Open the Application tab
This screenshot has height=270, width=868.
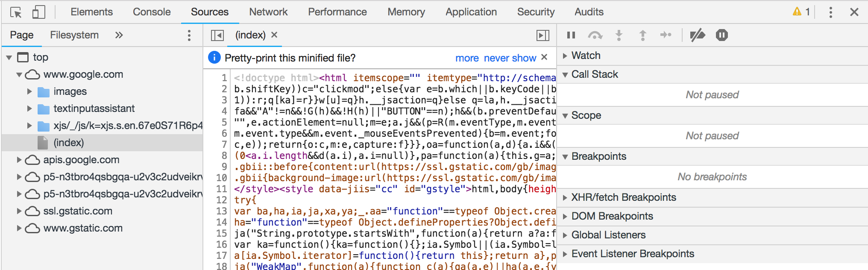[x=471, y=12]
